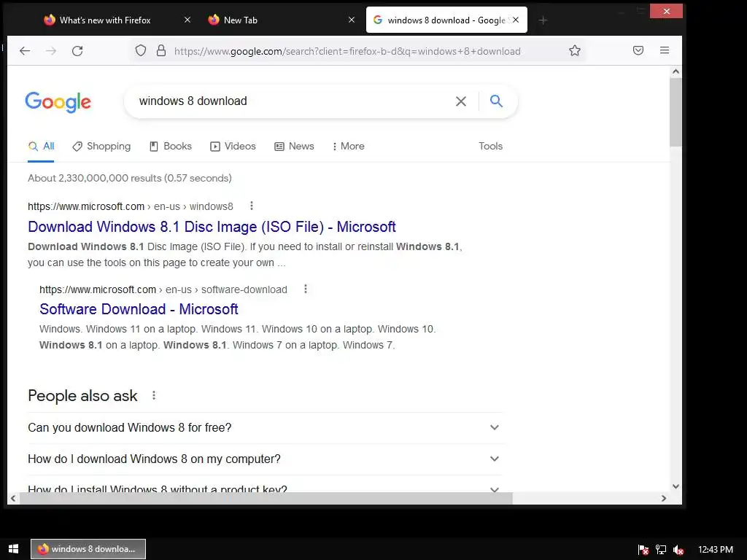Select the 'All' search filter
The width and height of the screenshot is (747, 560).
point(41,146)
